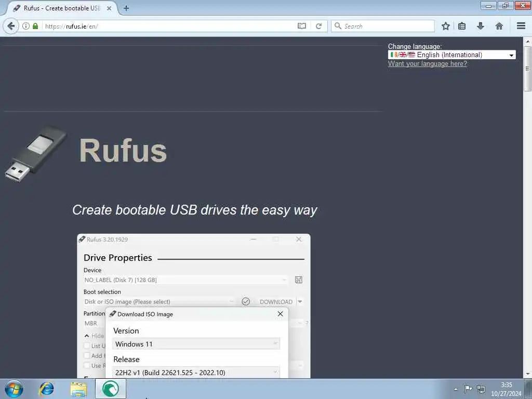Click the large Rufus heading text
Image resolution: width=532 pixels, height=399 pixels.
[123, 150]
